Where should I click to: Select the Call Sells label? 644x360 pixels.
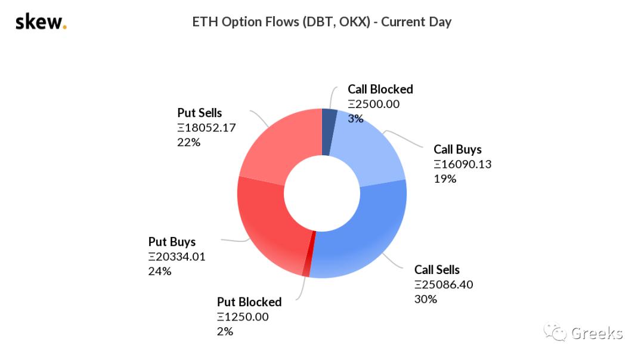coord(437,270)
